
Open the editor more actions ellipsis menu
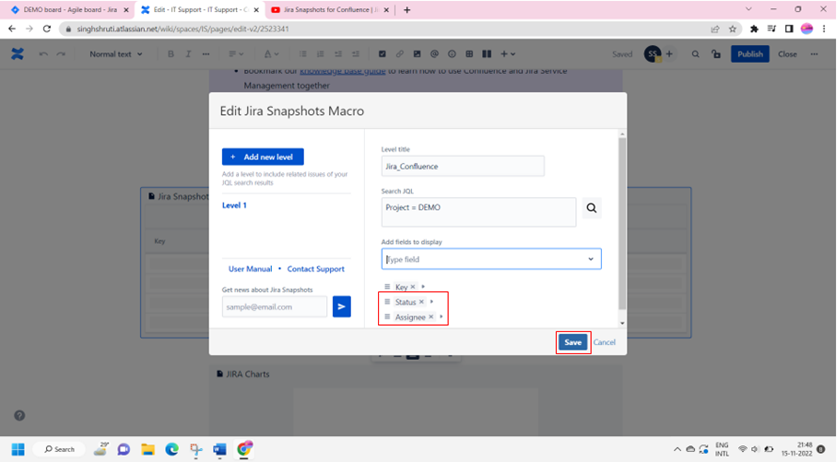[814, 54]
